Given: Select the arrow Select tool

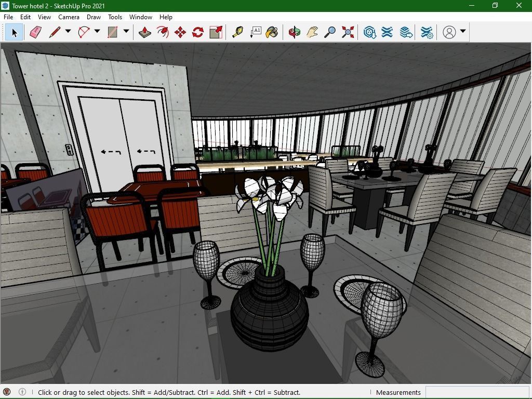Looking at the screenshot, I should [x=14, y=33].
